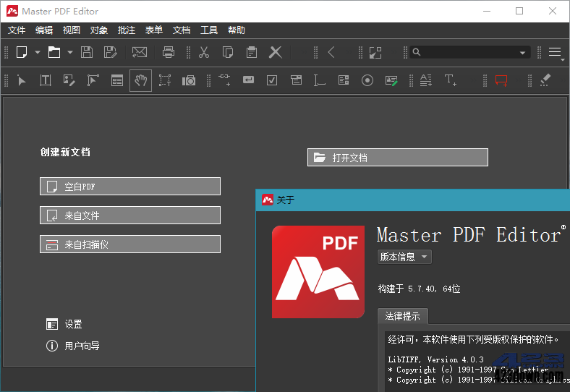This screenshot has height=392, width=570.
Task: Open the 视图 menu
Action: (71, 30)
